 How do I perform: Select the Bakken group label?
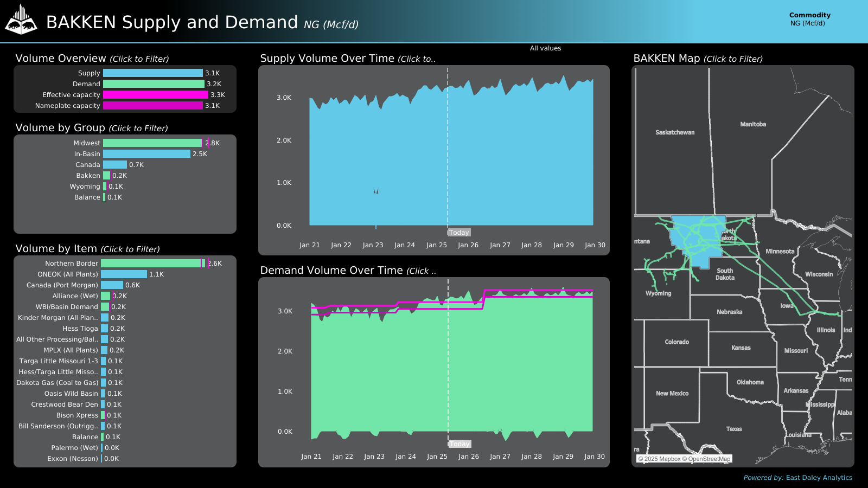(88, 176)
